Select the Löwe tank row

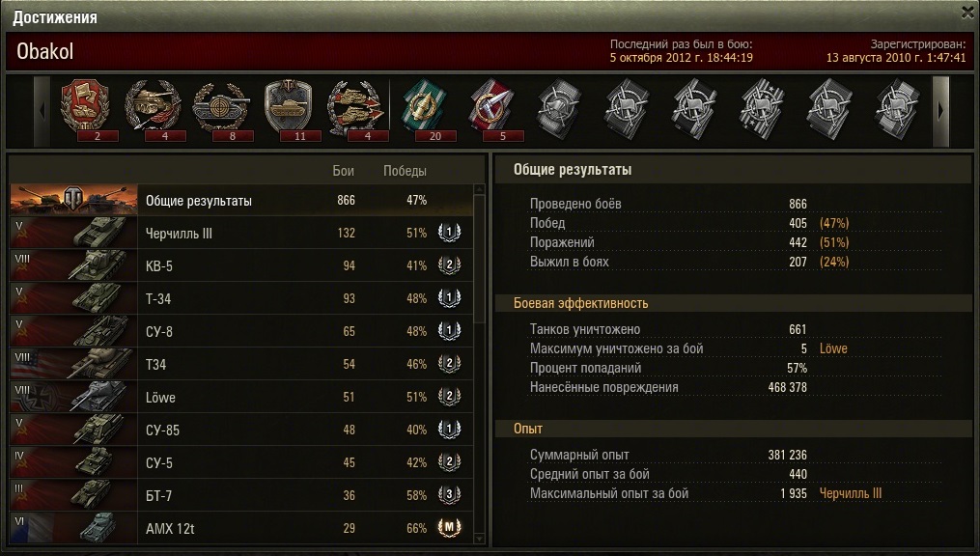(x=241, y=397)
